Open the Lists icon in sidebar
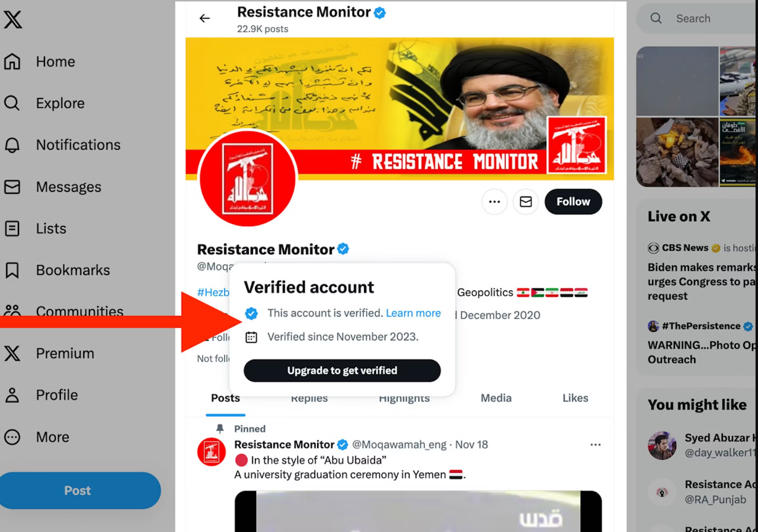 [x=12, y=228]
